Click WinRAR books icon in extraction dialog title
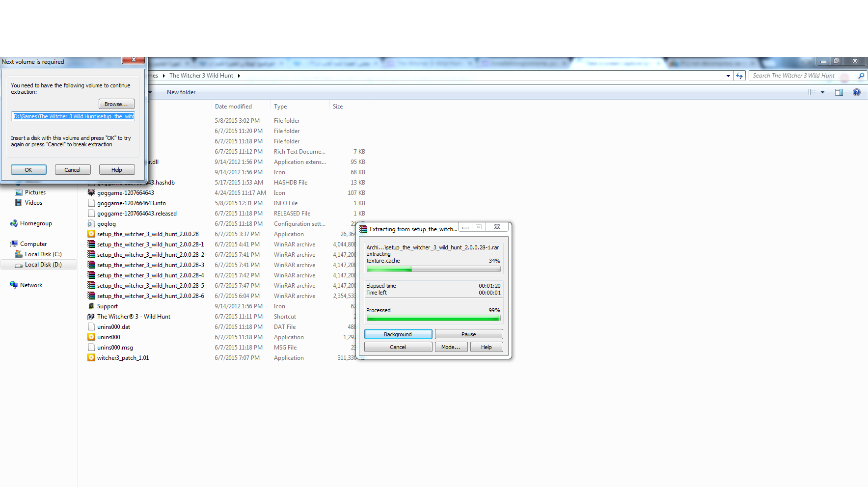Image resolution: width=868 pixels, height=487 pixels. pyautogui.click(x=363, y=229)
